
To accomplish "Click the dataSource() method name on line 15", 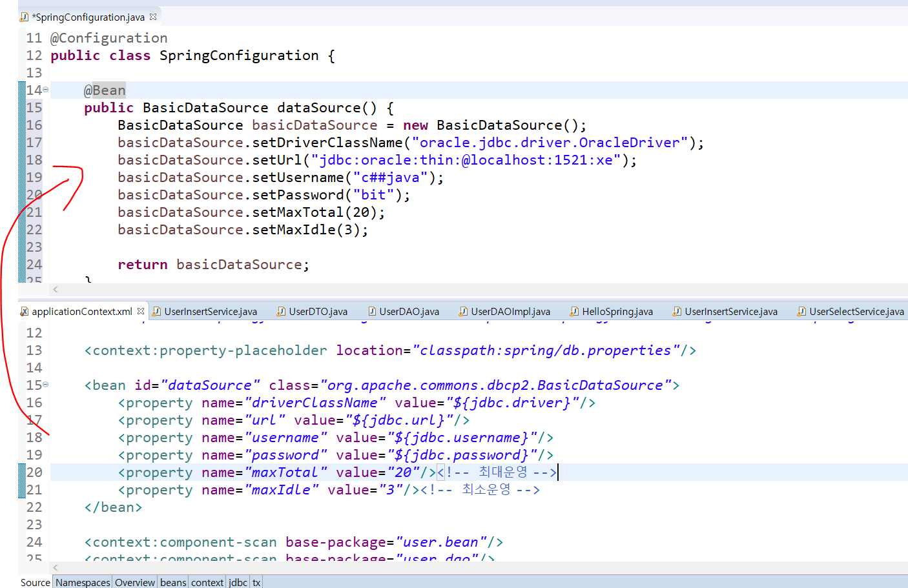I will pos(327,108).
